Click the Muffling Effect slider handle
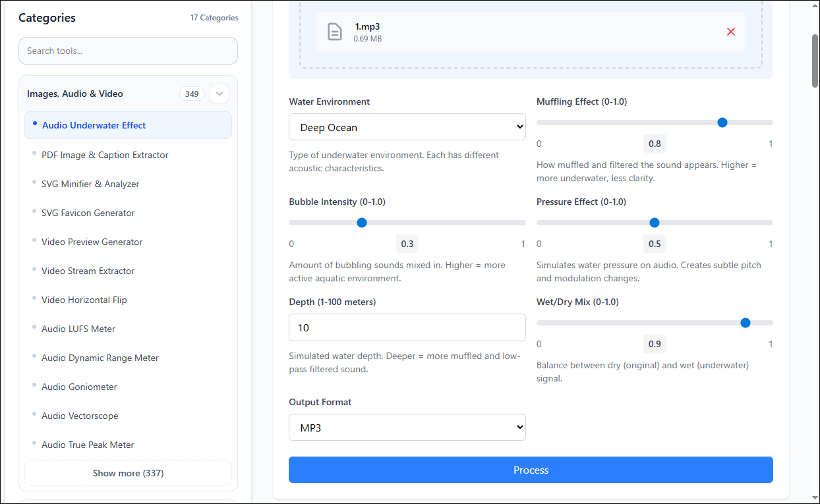The width and height of the screenshot is (820, 504). (x=722, y=123)
